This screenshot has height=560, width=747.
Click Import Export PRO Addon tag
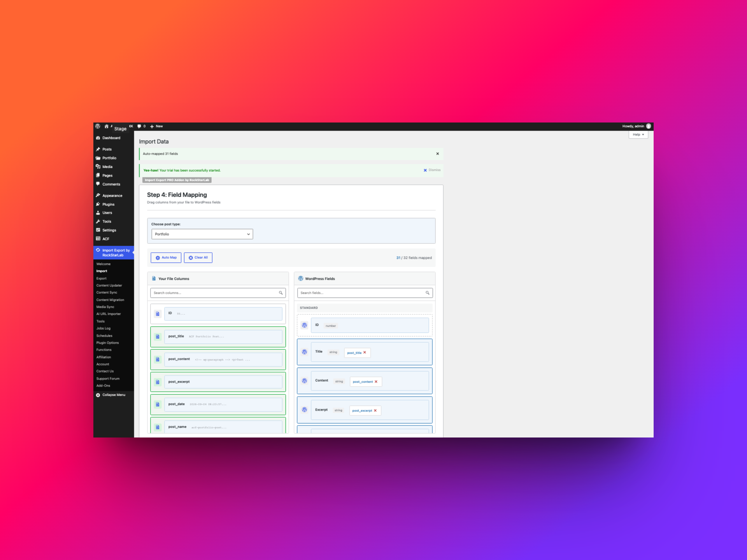(x=177, y=180)
